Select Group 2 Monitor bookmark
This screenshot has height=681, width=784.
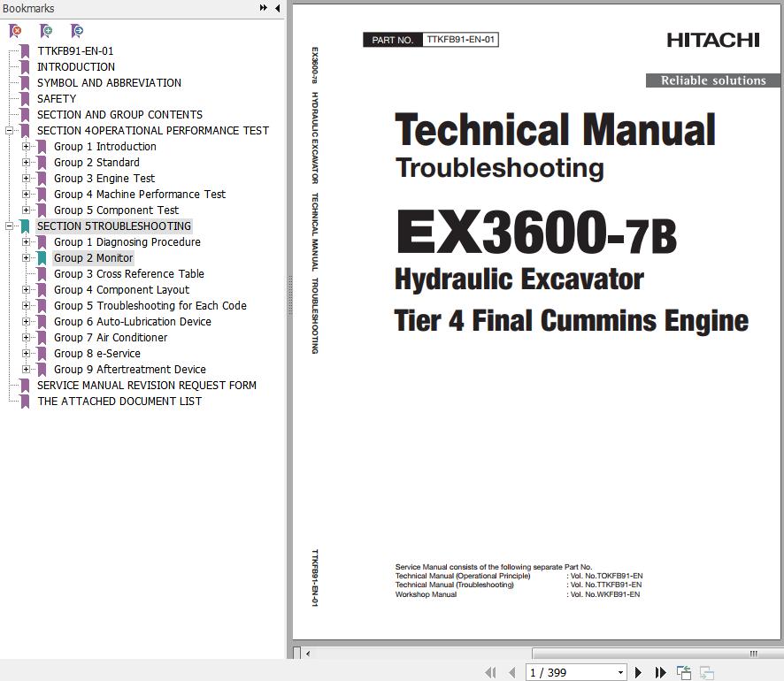point(94,258)
